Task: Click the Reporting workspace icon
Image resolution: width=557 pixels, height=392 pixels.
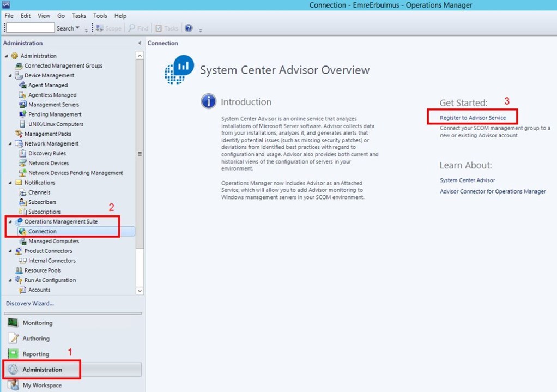Action: click(x=13, y=354)
